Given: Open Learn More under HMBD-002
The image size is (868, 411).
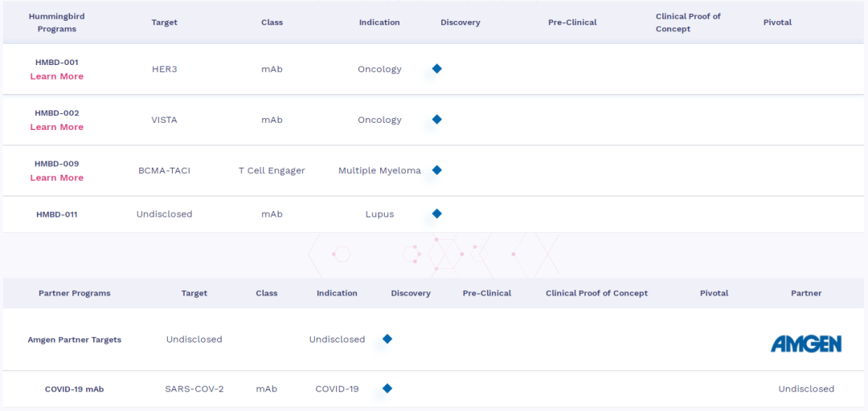Looking at the screenshot, I should tap(57, 127).
